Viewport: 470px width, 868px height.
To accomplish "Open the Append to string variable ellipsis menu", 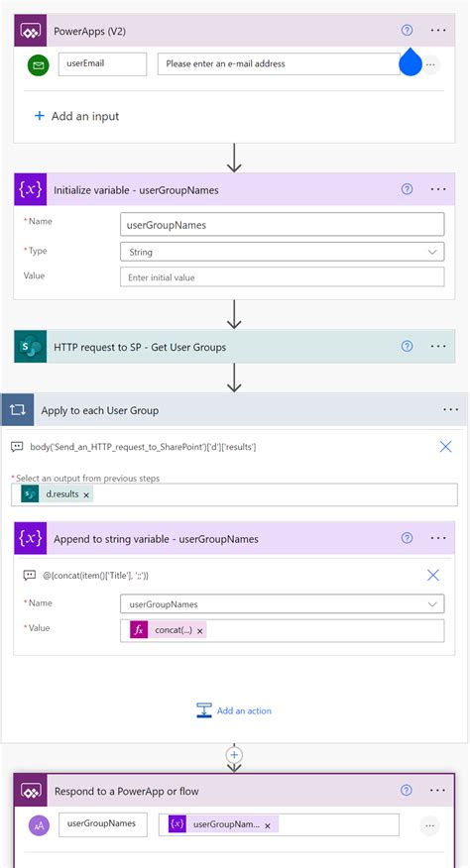I will (x=438, y=538).
